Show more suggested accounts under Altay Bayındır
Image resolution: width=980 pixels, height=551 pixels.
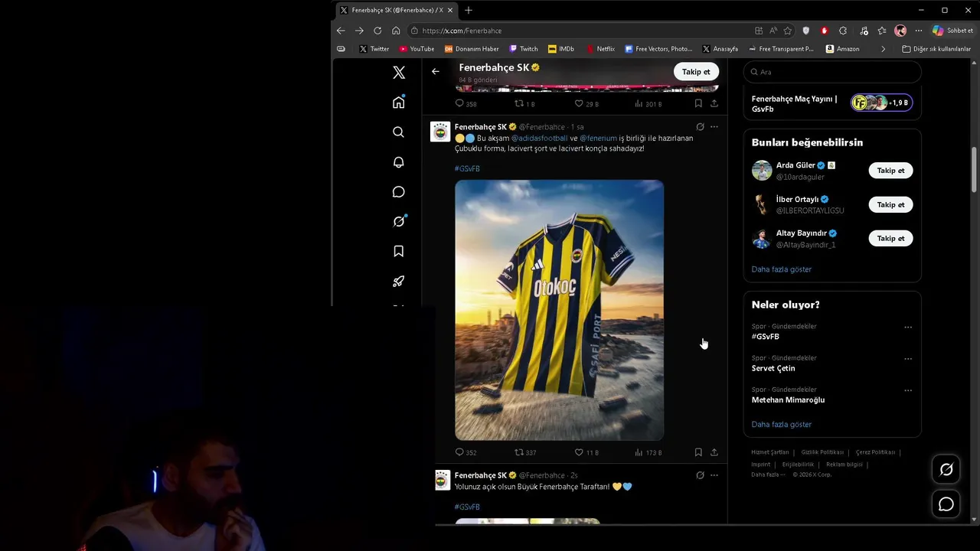pyautogui.click(x=782, y=269)
